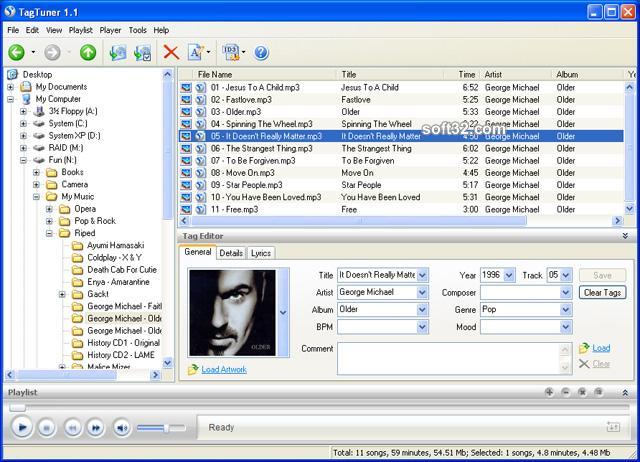Click in the Comment text field
The height and width of the screenshot is (462, 640).
coord(449,358)
